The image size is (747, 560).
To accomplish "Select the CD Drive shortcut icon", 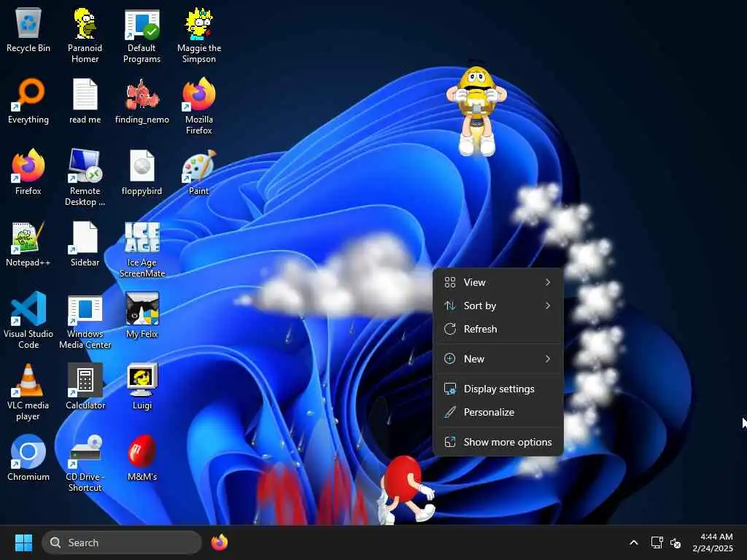I will pos(85,464).
